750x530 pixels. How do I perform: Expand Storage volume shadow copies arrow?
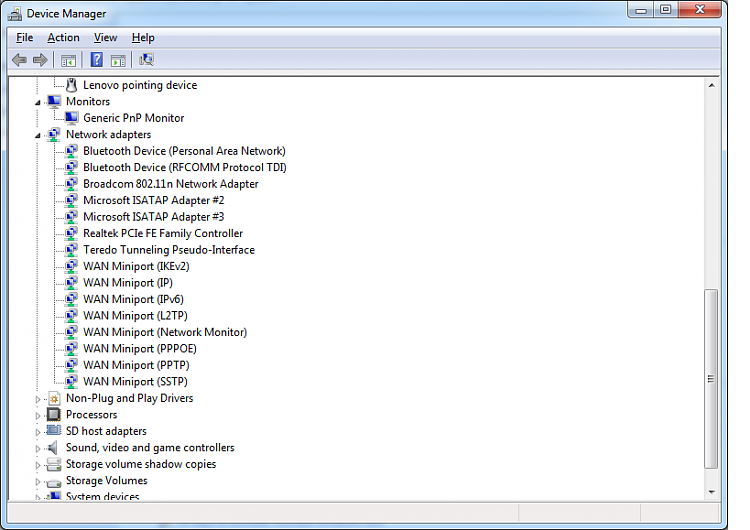pyautogui.click(x=38, y=465)
